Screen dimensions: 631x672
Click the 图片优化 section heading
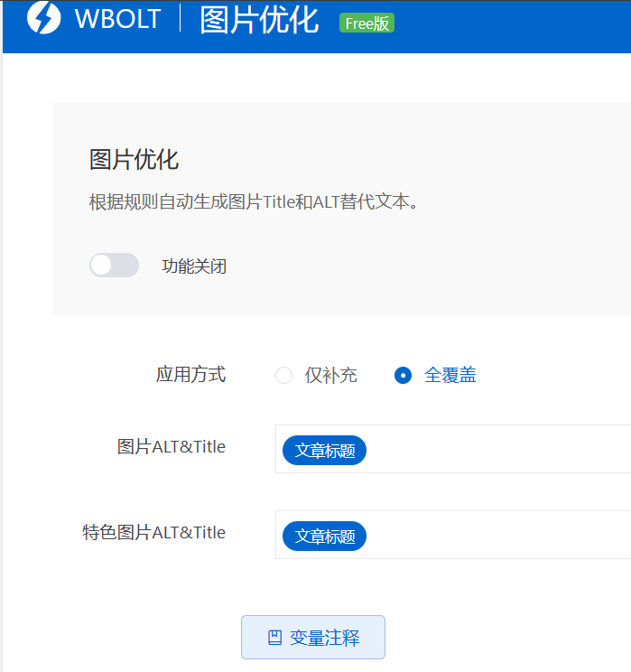coord(134,160)
